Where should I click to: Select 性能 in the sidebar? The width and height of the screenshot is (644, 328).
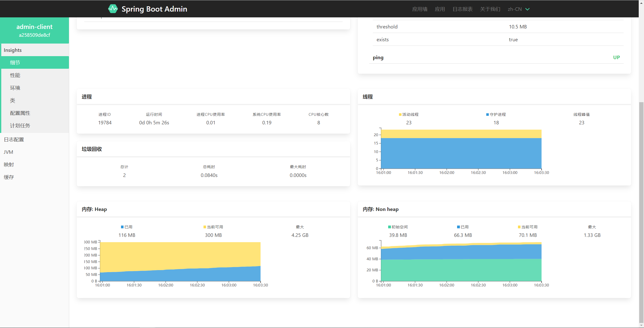(15, 75)
